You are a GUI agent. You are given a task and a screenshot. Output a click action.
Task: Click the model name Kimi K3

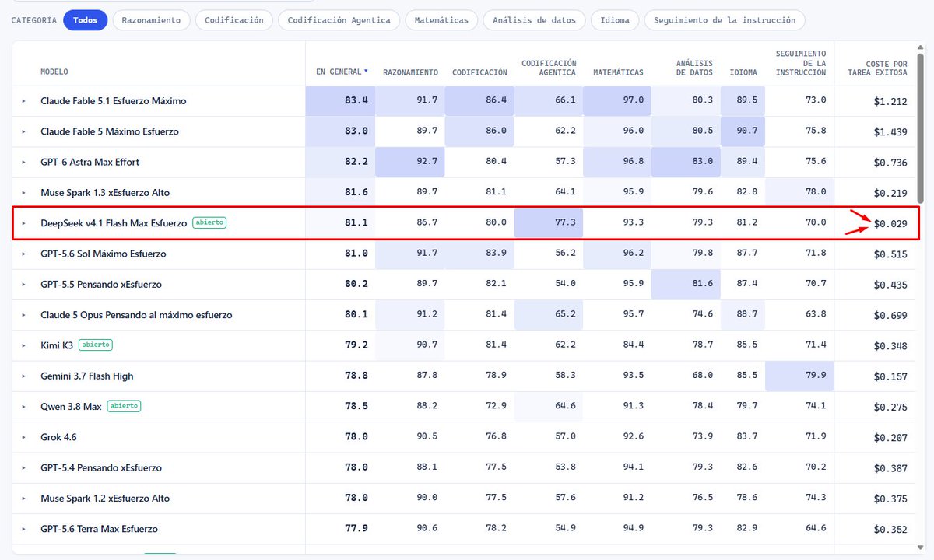click(58, 345)
